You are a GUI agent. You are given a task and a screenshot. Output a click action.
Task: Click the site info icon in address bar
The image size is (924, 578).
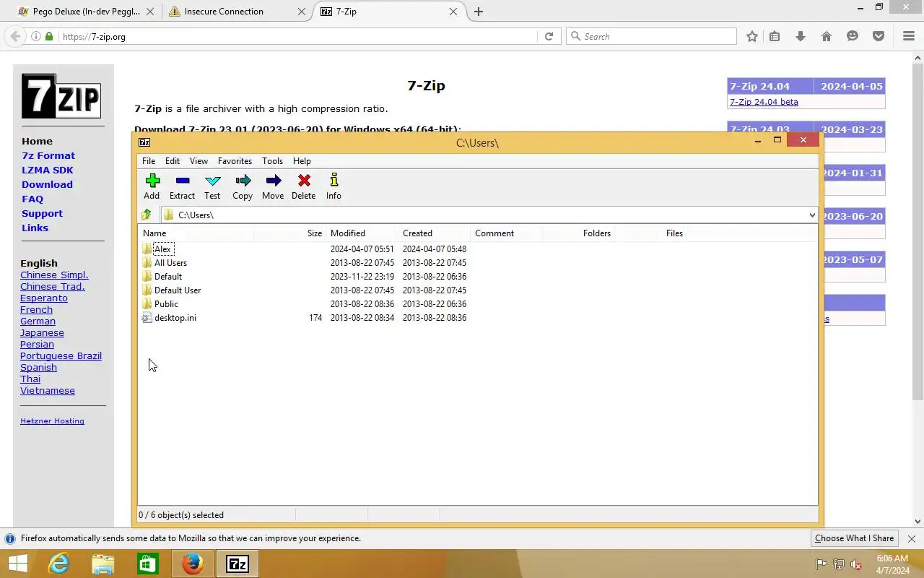point(35,36)
